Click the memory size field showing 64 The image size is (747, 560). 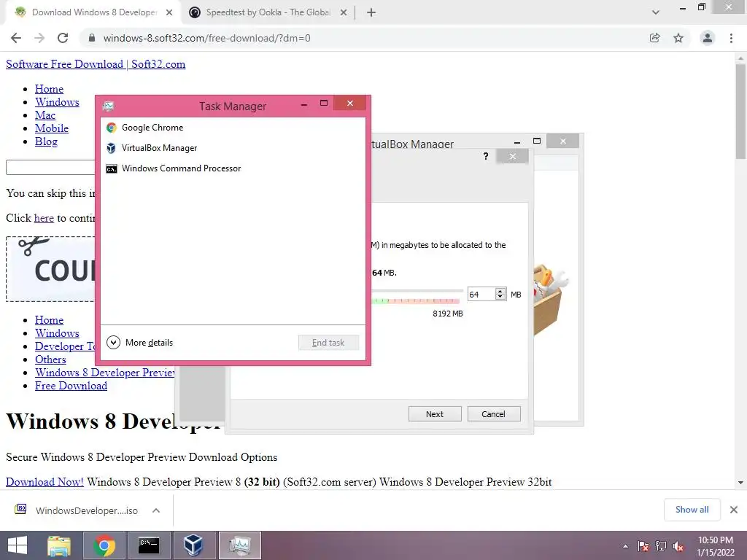(x=481, y=295)
